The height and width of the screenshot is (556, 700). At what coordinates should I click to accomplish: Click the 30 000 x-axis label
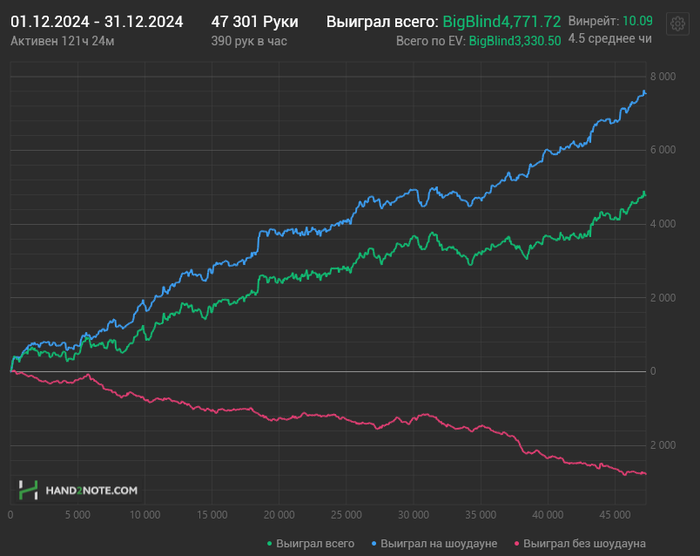413,515
